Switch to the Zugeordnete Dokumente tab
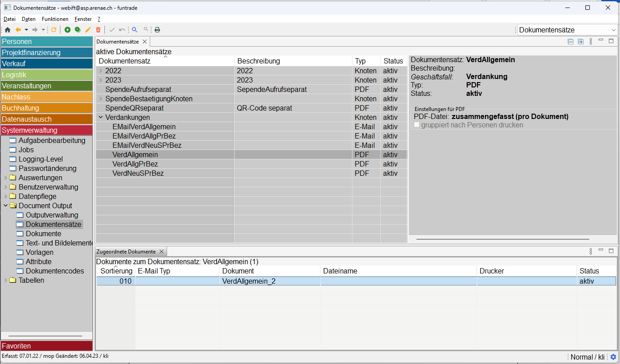The height and width of the screenshot is (364, 620). point(126,252)
